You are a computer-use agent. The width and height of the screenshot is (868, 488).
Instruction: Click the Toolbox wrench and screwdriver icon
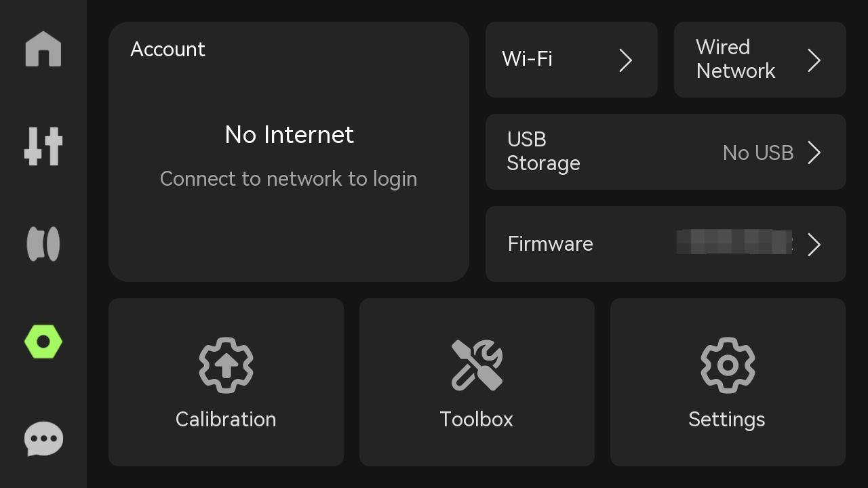click(x=477, y=365)
